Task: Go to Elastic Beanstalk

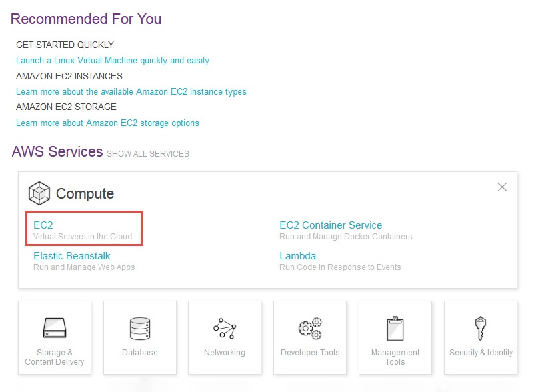Action: tap(72, 256)
